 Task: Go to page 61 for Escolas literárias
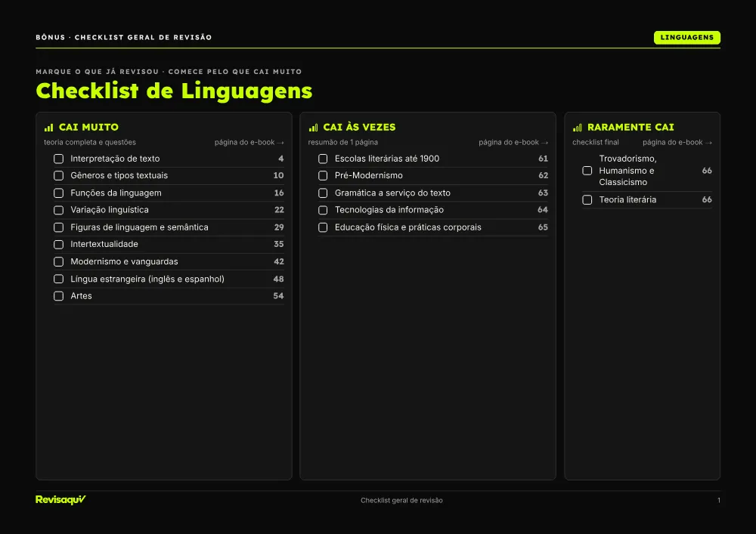[x=544, y=159]
